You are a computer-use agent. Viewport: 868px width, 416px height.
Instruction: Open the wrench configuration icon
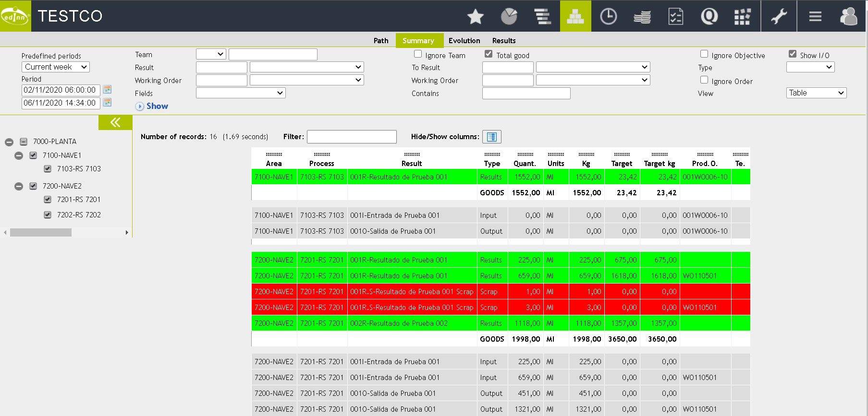pyautogui.click(x=779, y=17)
